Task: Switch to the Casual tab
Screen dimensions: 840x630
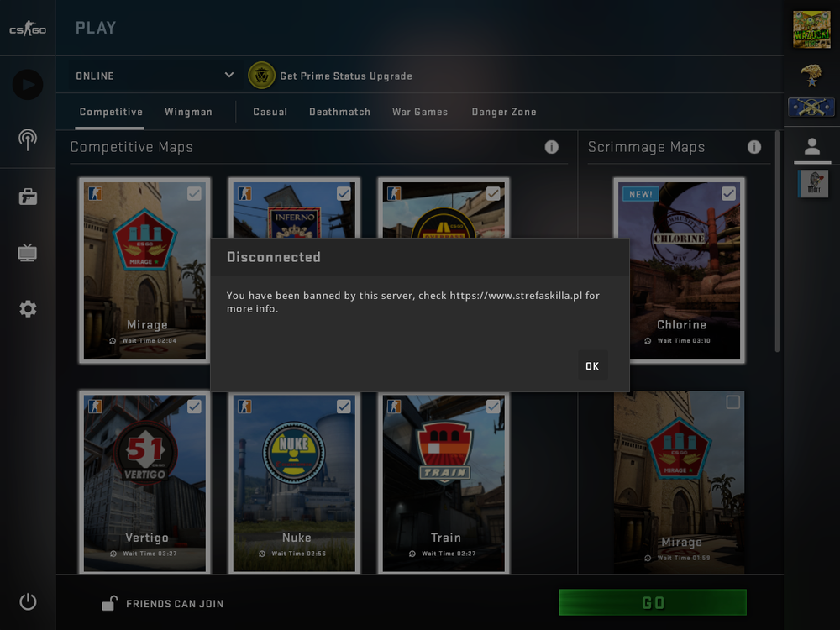Action: [x=270, y=112]
